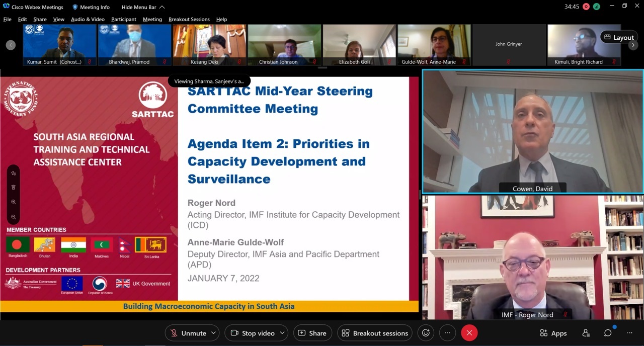Click the Share button
The height and width of the screenshot is (346, 644).
(x=312, y=333)
